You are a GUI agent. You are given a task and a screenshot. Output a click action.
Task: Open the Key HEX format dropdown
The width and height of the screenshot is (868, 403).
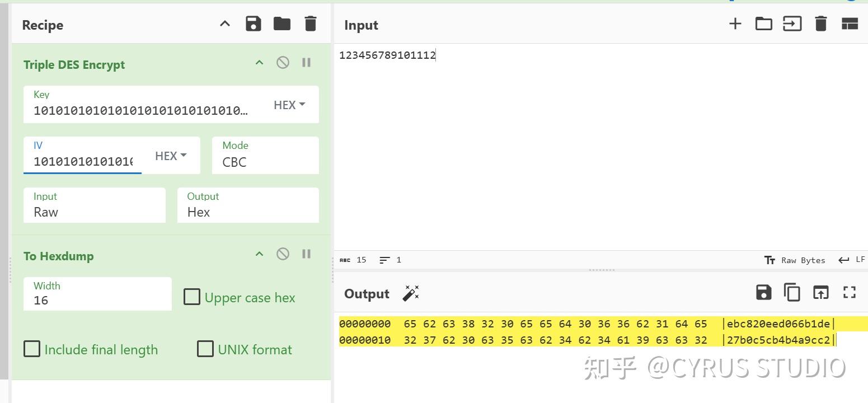point(289,105)
